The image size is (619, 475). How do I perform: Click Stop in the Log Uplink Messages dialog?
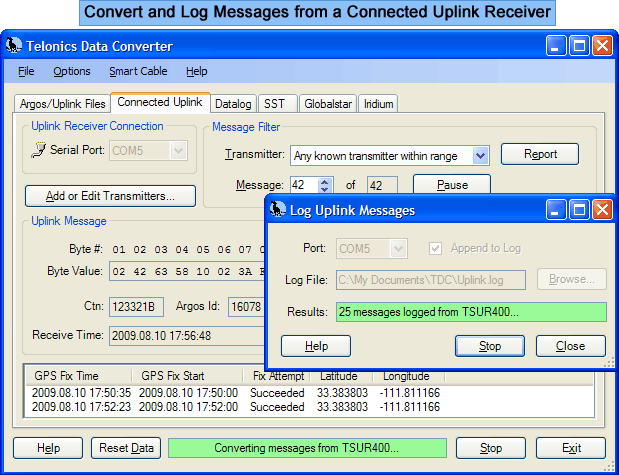click(490, 346)
